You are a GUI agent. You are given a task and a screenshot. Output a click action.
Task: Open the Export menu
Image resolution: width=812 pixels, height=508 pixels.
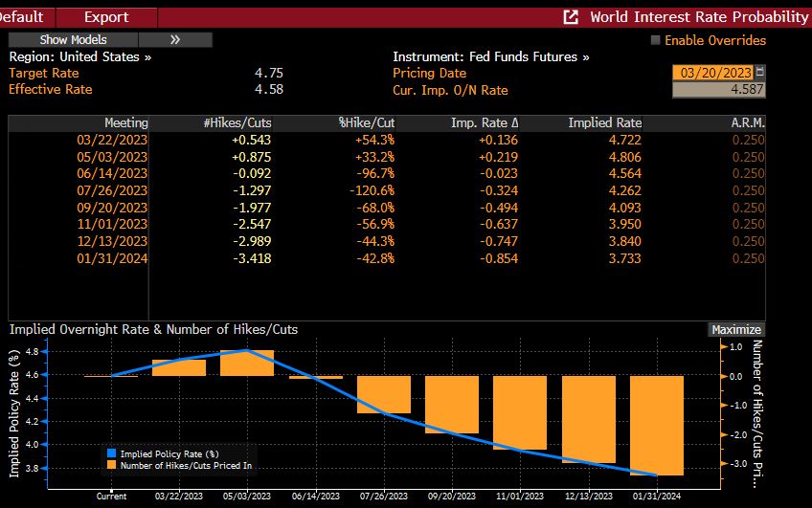coord(105,17)
